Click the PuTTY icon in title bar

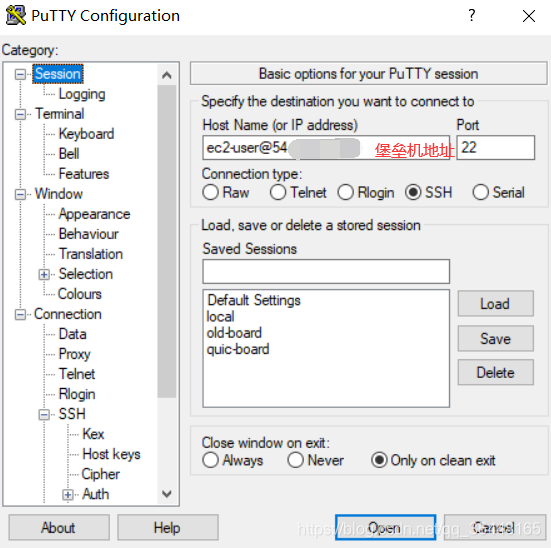click(x=16, y=15)
